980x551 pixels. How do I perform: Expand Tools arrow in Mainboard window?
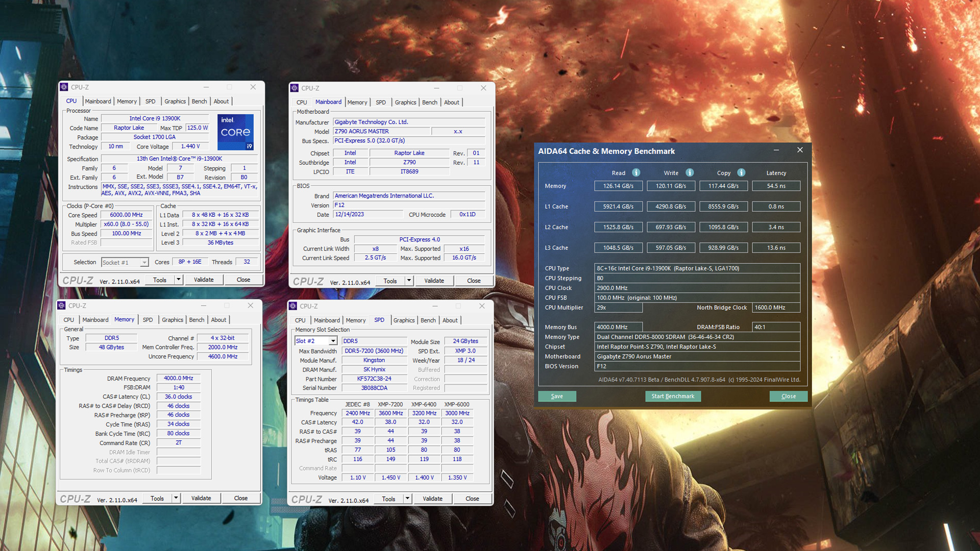pos(409,281)
